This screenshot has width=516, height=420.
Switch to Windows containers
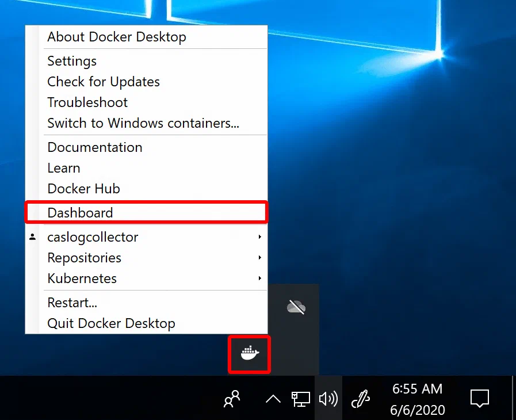click(x=147, y=123)
